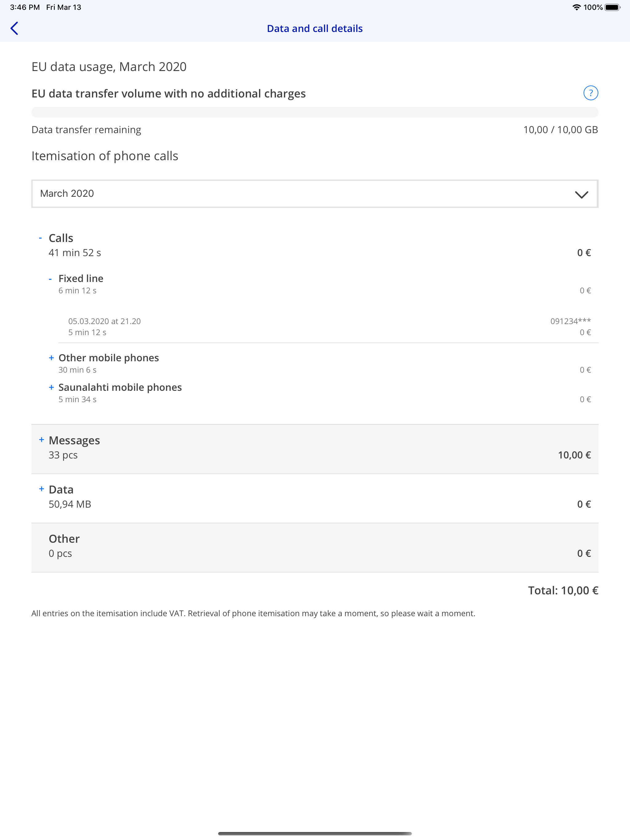Expand the Messages section
The height and width of the screenshot is (840, 630).
click(x=42, y=440)
